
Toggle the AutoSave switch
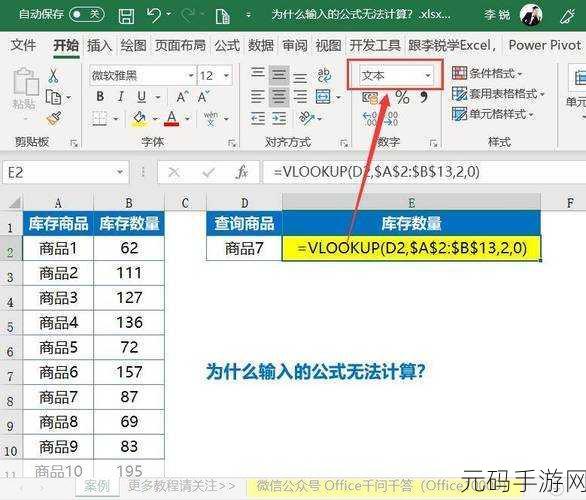pyautogui.click(x=87, y=15)
